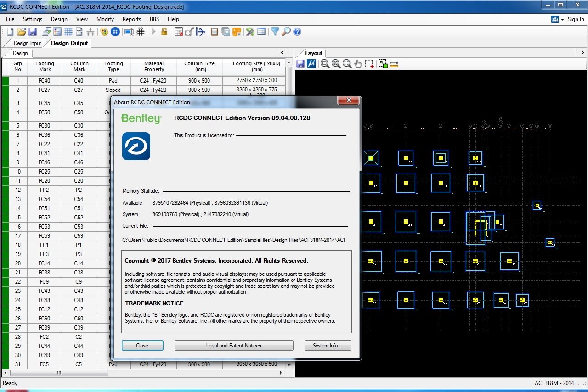Click the FP2 footing mark cell
Screen dimensions: 588x392
pos(45,190)
